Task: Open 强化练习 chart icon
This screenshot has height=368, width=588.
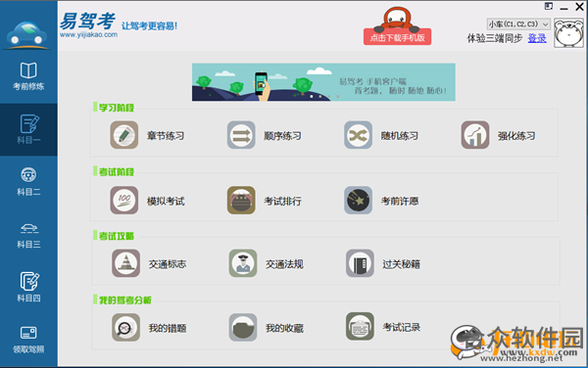Action: click(x=475, y=135)
